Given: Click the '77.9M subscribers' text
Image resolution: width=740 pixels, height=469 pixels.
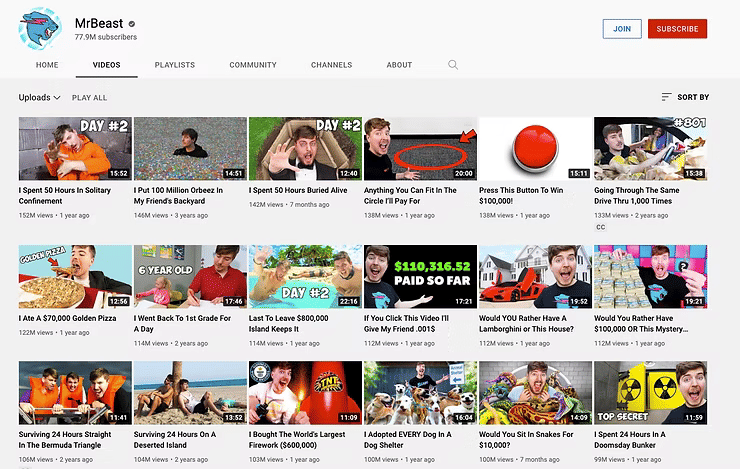Looking at the screenshot, I should coord(106,37).
